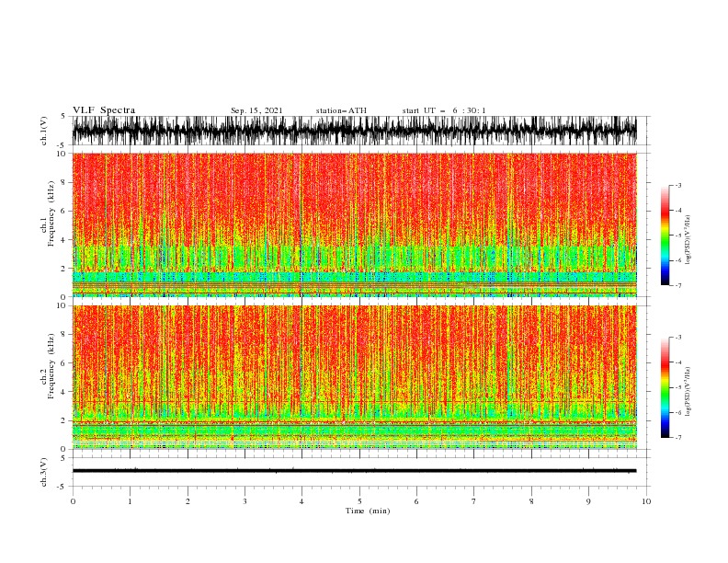Image resolution: width=728 pixels, height=563 pixels.
Task: Click the 'ch.1(V)' waveform axis label
Action: (44, 131)
